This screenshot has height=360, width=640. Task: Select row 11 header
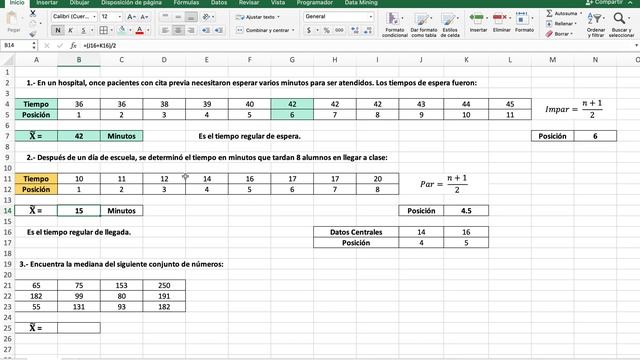coord(7,178)
